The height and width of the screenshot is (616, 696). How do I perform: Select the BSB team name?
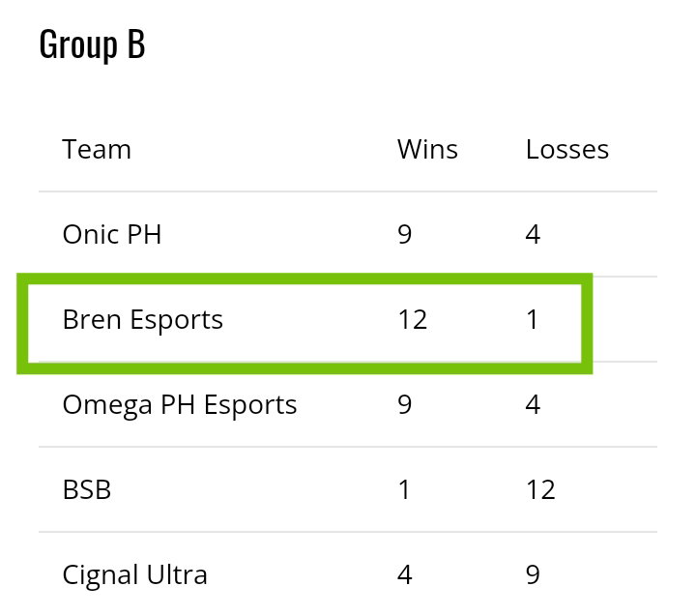[x=87, y=490]
